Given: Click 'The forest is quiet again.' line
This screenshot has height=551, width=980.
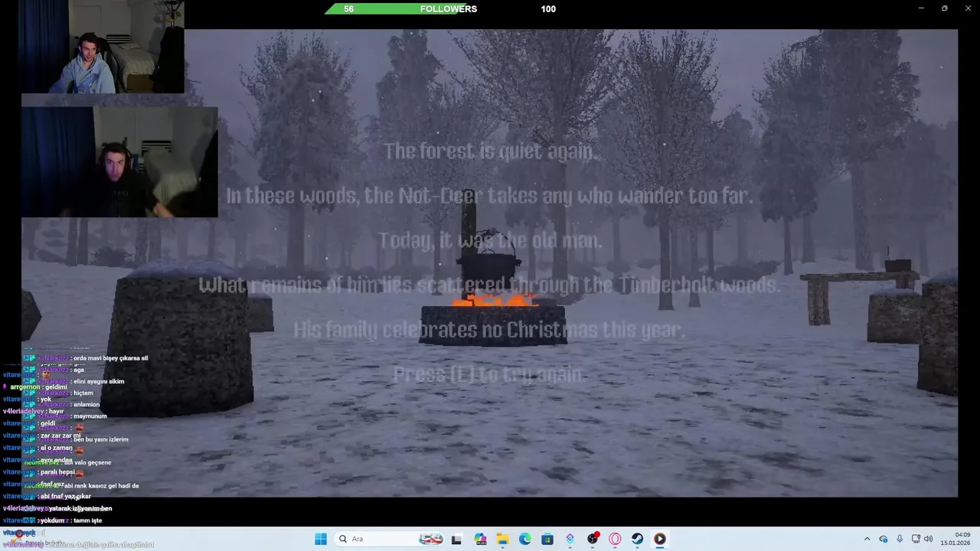Looking at the screenshot, I should point(491,151).
